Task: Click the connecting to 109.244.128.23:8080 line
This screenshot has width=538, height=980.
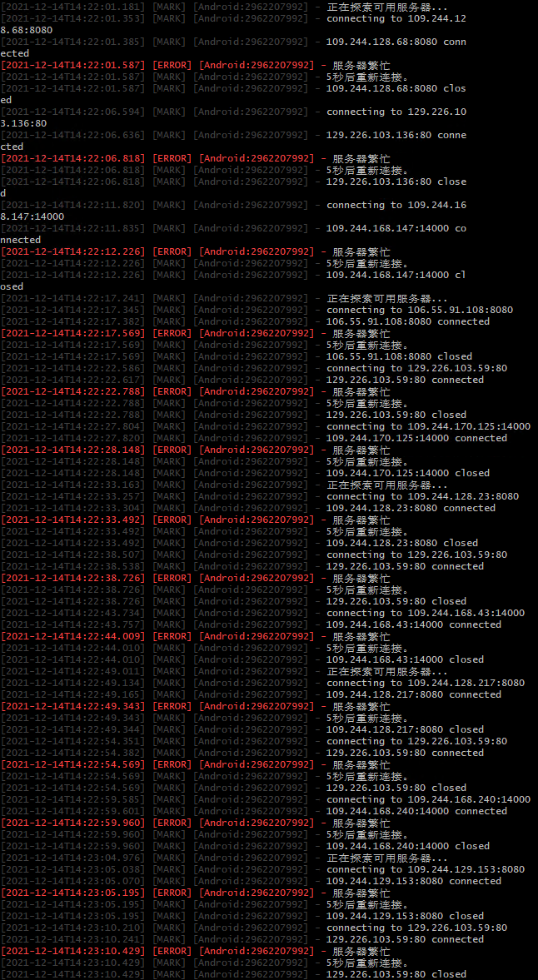Action: pos(259,497)
